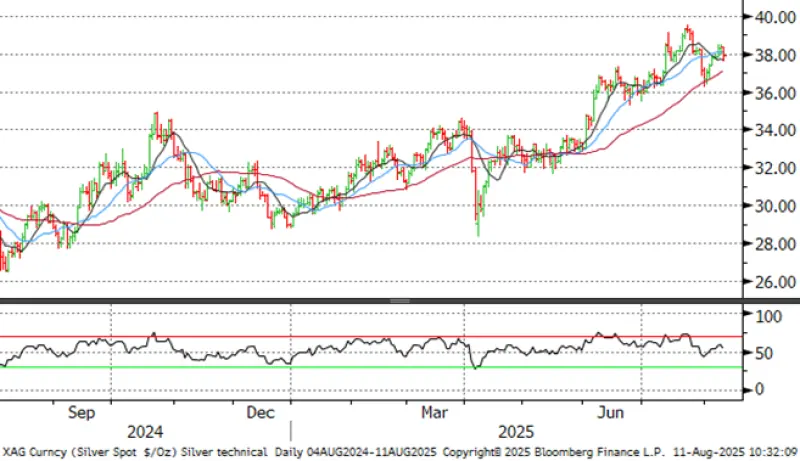Click the XAG Curncy ticker text
The width and height of the screenshot is (800, 461).
point(35,452)
